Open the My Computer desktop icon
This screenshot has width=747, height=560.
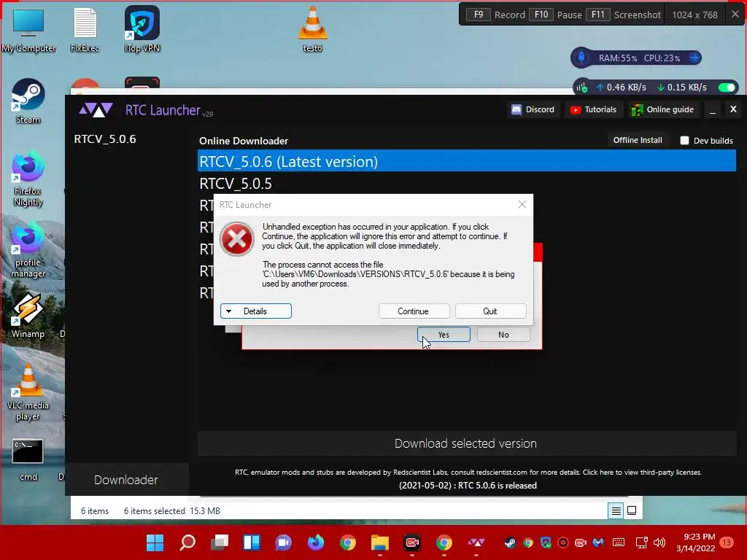pos(28,29)
